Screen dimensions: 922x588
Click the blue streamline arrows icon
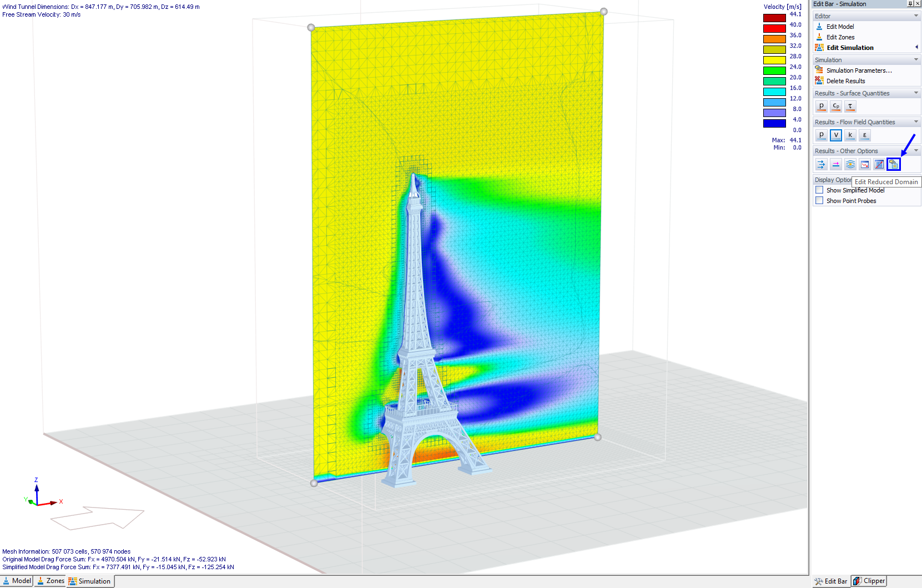click(x=822, y=164)
